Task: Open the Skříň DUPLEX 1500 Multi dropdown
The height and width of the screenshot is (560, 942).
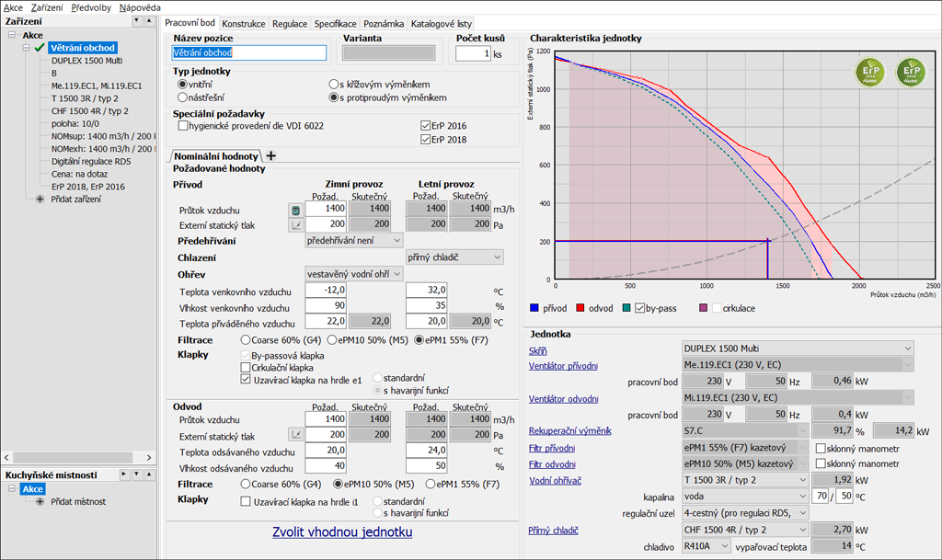Action: point(798,349)
